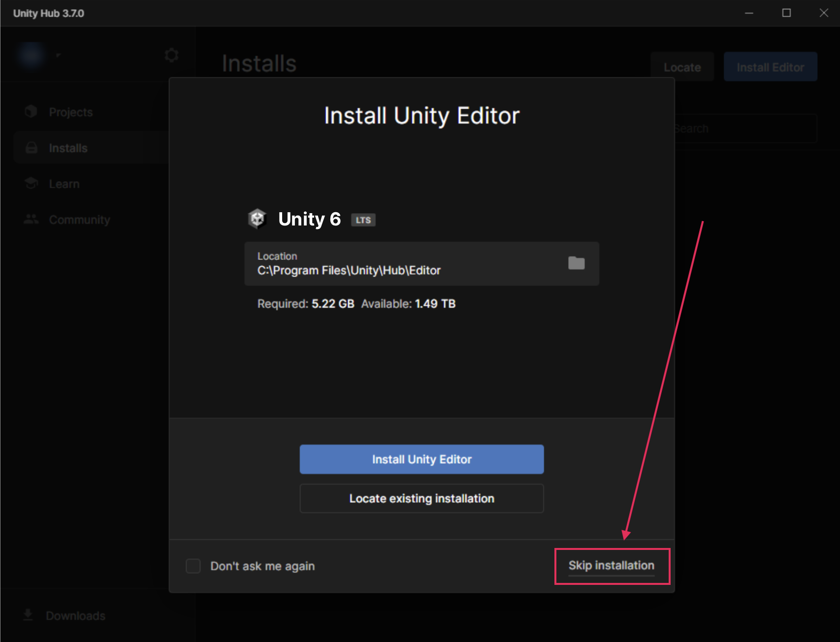
Task: Click the "Required: 5.22 GB" text
Action: 306,304
